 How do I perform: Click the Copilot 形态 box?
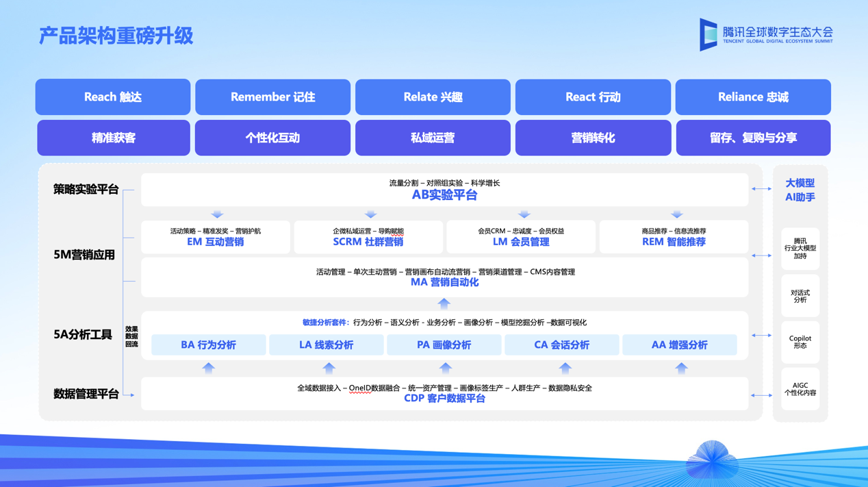(800, 342)
